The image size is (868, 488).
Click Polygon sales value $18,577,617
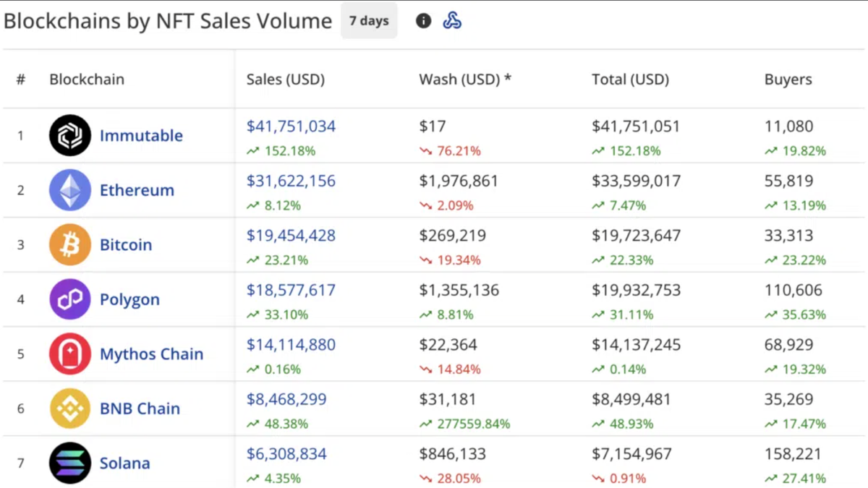tap(291, 290)
